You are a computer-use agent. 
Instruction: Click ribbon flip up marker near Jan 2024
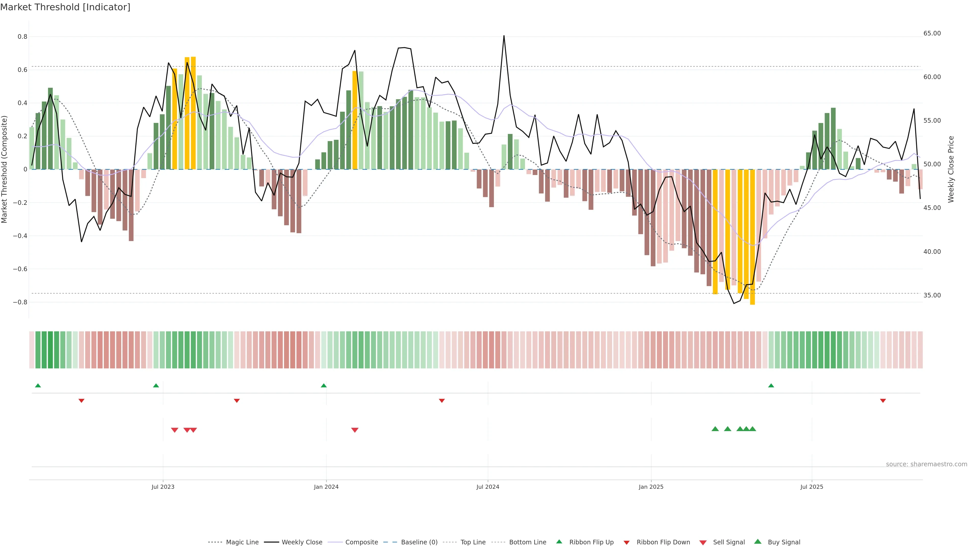pos(324,386)
